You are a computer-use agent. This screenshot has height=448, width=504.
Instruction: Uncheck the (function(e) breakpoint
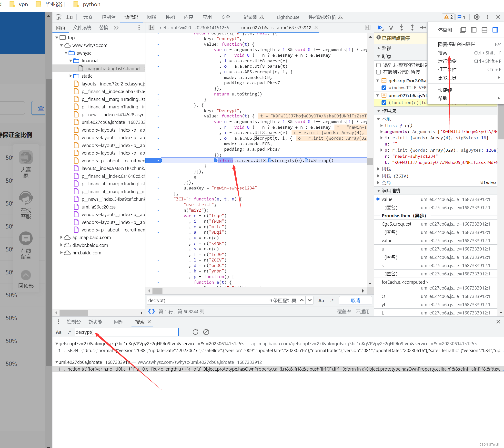point(384,103)
